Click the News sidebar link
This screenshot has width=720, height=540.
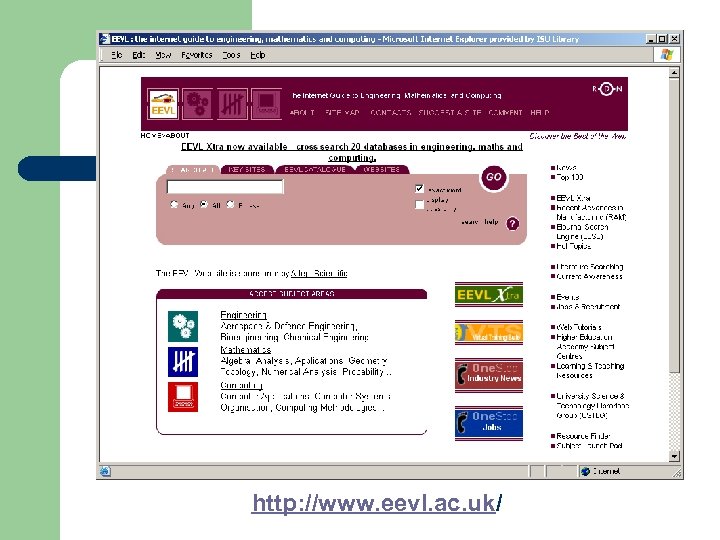(x=566, y=168)
